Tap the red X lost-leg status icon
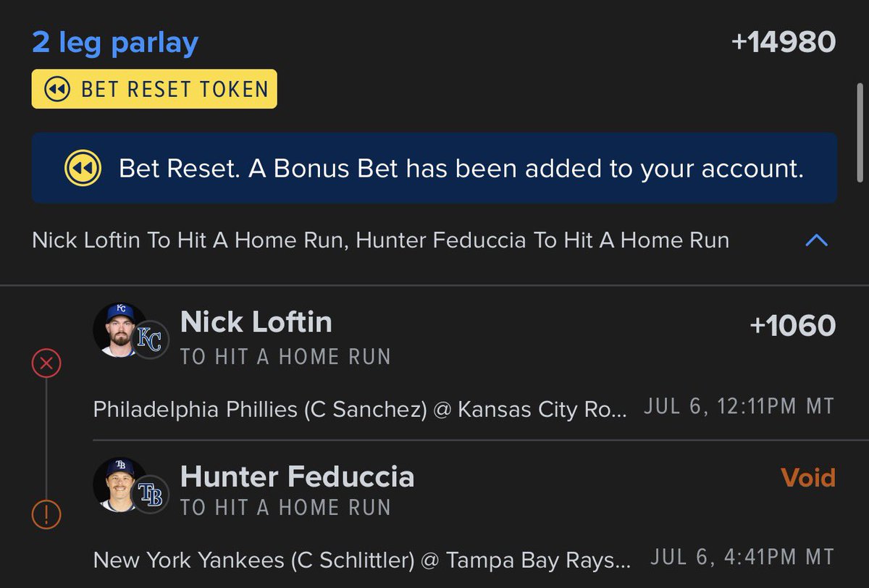The width and height of the screenshot is (869, 588). 46,364
